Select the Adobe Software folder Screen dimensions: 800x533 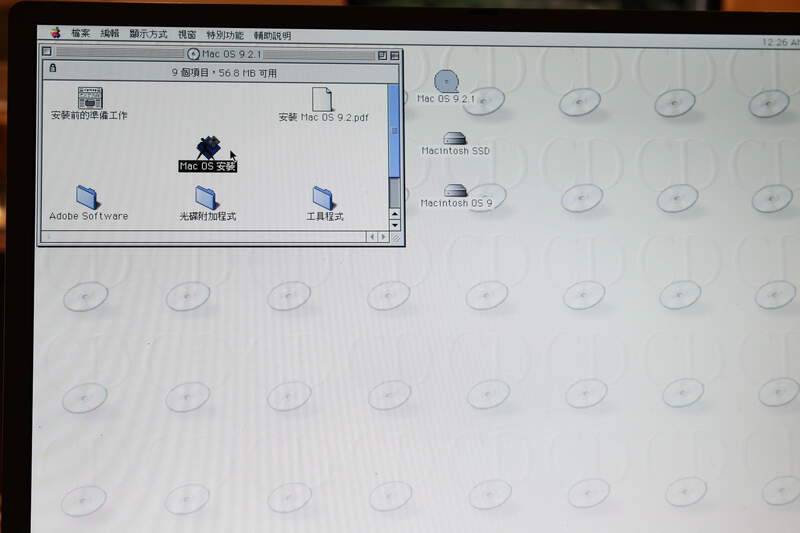pos(87,197)
